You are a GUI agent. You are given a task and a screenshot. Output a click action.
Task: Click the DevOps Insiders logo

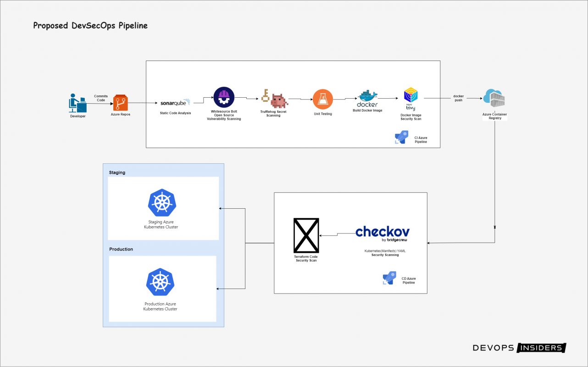[519, 348]
